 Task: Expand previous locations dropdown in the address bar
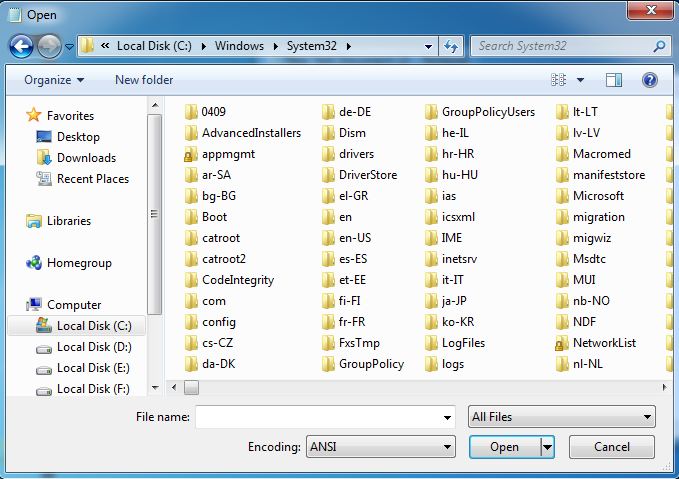coord(428,46)
